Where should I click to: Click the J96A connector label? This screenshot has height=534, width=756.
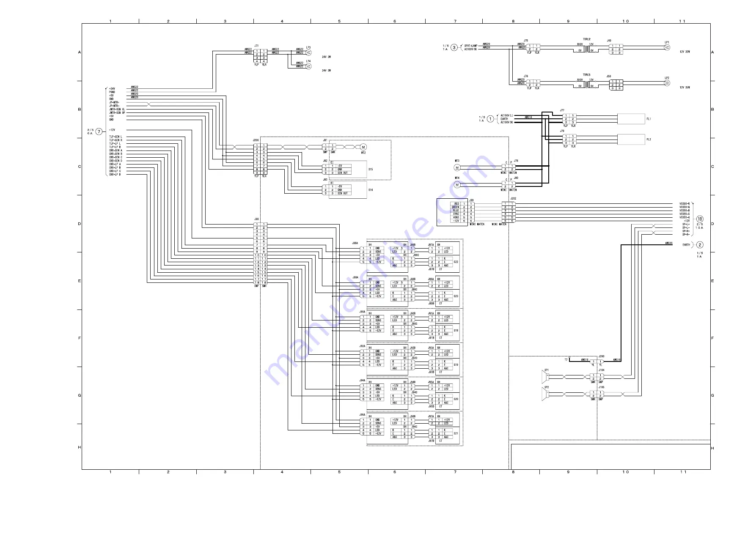pyautogui.click(x=362, y=415)
